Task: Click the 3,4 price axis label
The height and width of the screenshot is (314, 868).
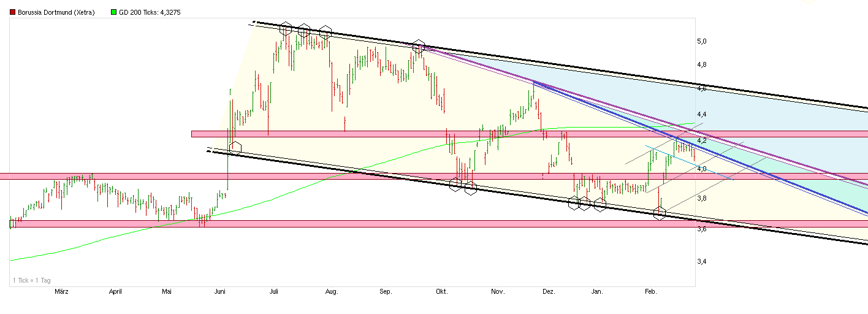Action: pos(702,261)
